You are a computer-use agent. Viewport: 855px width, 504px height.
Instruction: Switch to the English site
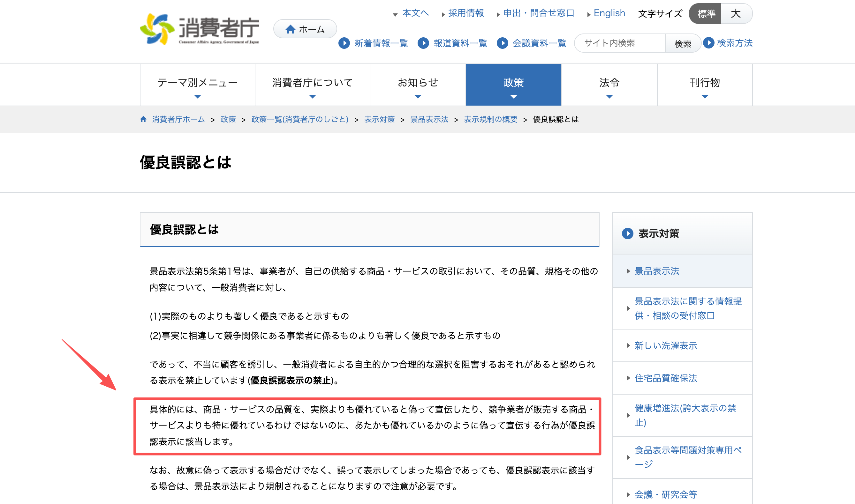(609, 13)
